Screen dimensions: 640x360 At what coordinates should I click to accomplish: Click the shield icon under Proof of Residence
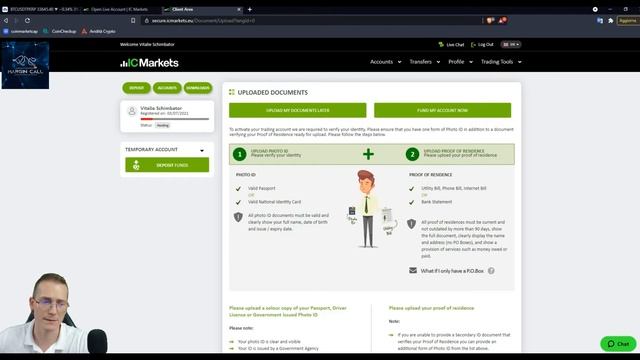coord(411,224)
